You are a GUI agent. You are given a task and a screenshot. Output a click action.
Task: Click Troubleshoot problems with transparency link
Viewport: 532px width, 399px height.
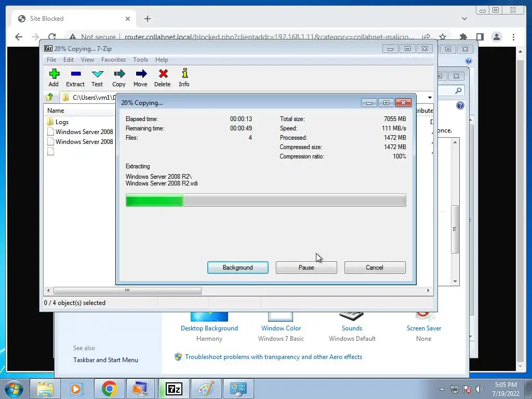273,357
